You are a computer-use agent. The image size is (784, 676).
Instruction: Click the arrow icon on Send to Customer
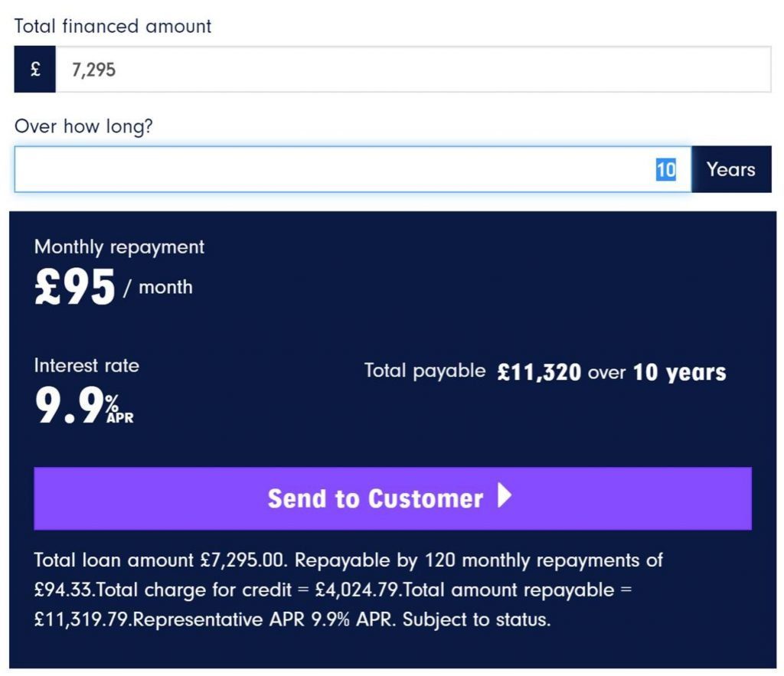pyautogui.click(x=505, y=495)
